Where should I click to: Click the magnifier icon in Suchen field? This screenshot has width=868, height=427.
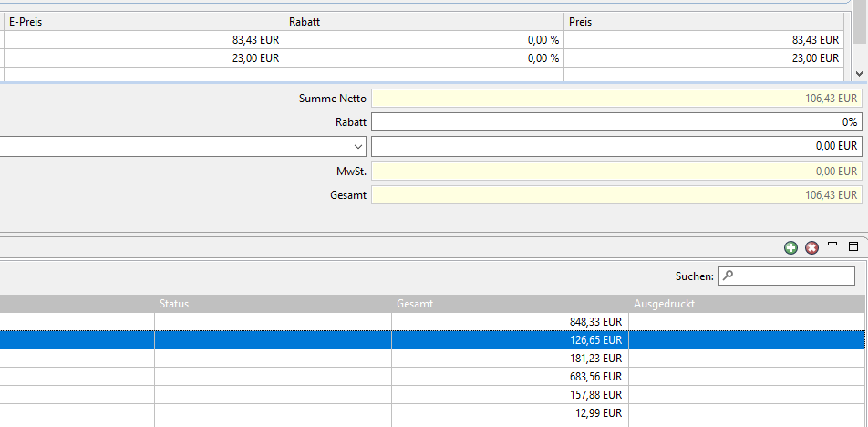pyautogui.click(x=728, y=276)
